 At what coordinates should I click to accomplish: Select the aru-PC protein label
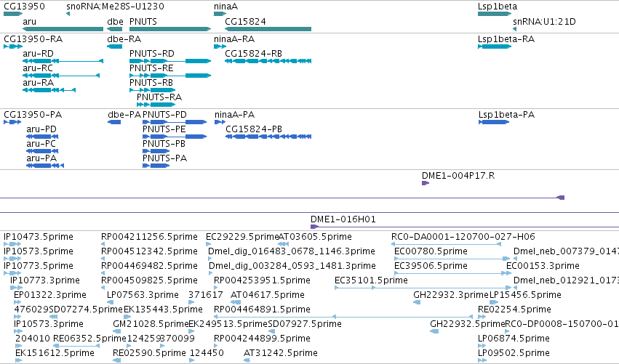tap(41, 144)
